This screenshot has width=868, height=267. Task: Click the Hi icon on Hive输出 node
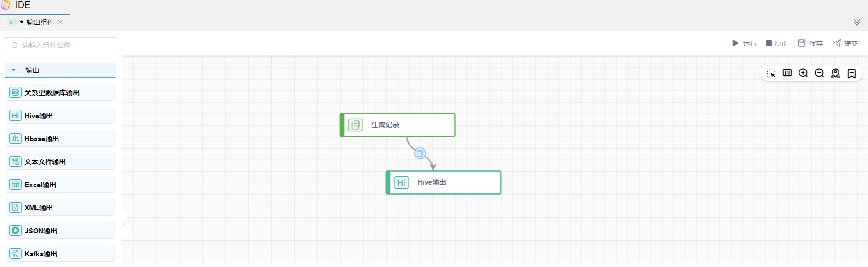coord(401,183)
